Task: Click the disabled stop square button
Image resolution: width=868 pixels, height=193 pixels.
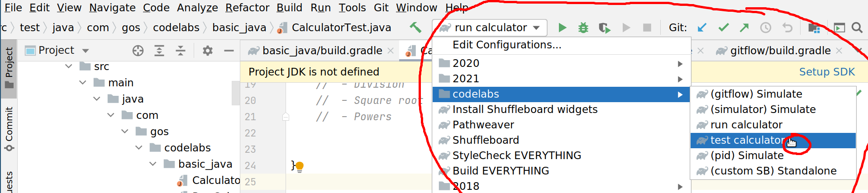Action: [x=647, y=28]
